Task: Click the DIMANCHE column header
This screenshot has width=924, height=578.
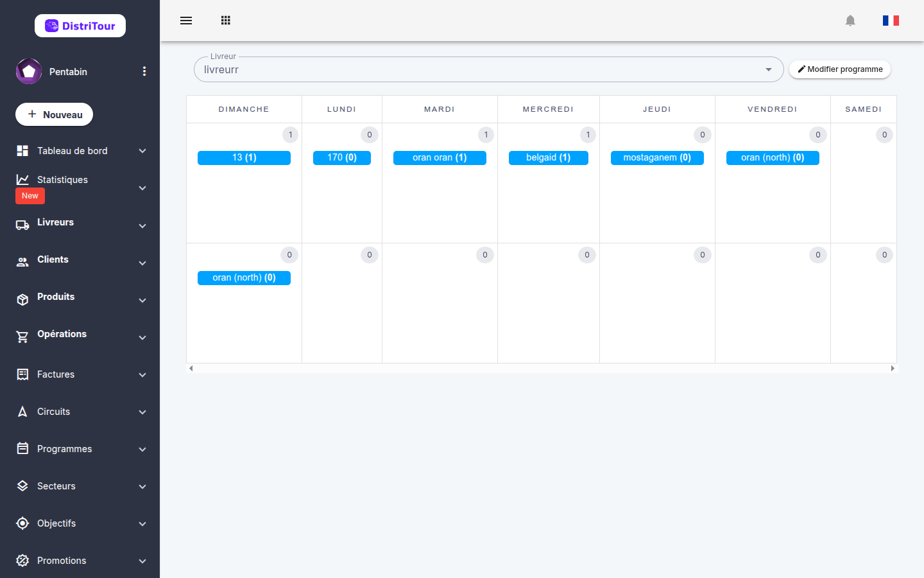Action: [x=244, y=109]
